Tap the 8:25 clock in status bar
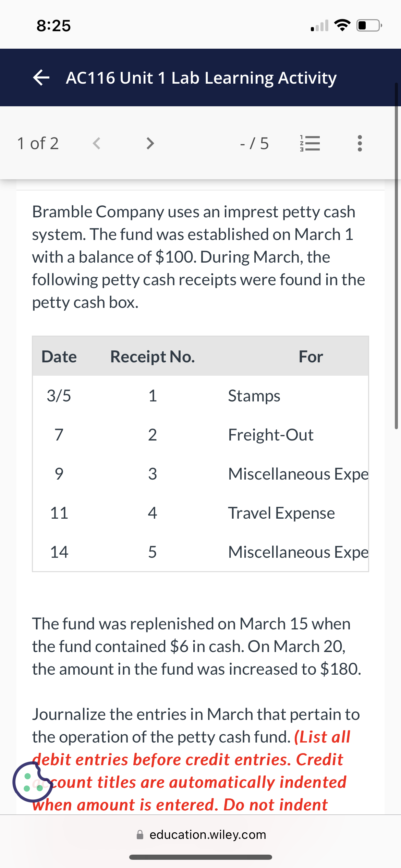Screen dimensions: 401x868 54,26
